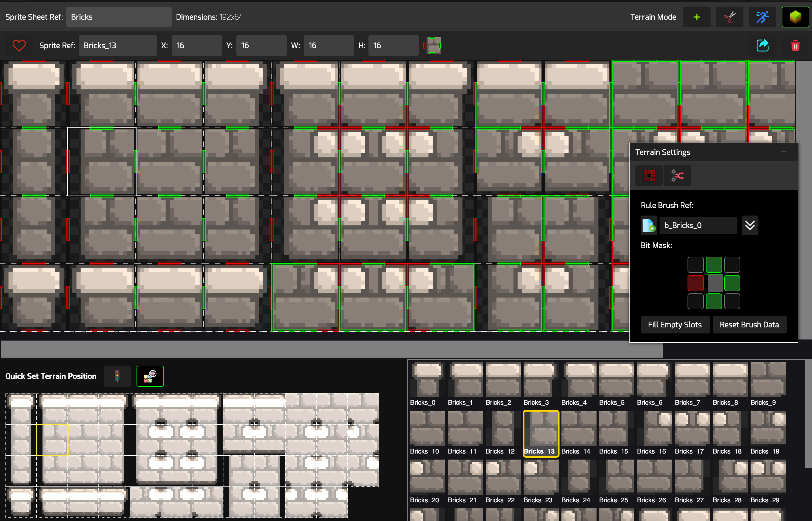Select the Bricks_10 sprite thumbnail
Viewport: 812px width, 521px height.
click(427, 428)
